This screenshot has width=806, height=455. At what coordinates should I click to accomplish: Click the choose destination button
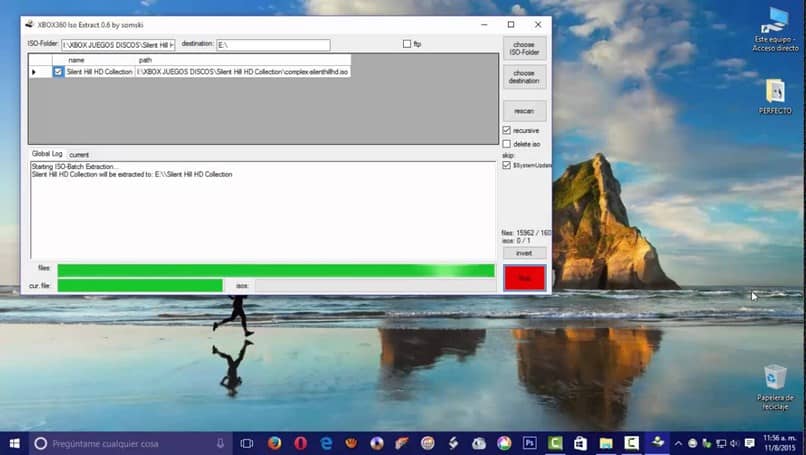[x=524, y=77]
